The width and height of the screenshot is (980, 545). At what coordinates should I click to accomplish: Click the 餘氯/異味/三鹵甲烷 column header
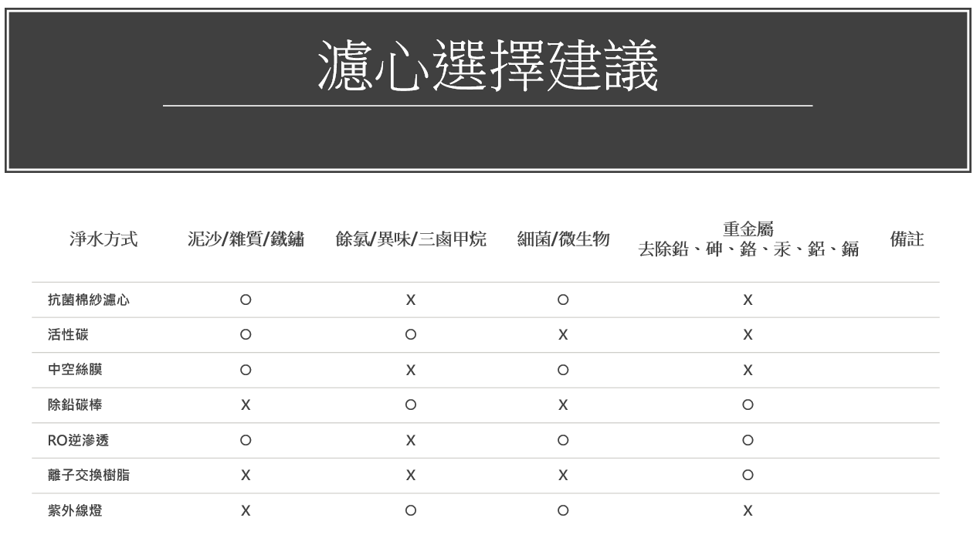click(411, 240)
